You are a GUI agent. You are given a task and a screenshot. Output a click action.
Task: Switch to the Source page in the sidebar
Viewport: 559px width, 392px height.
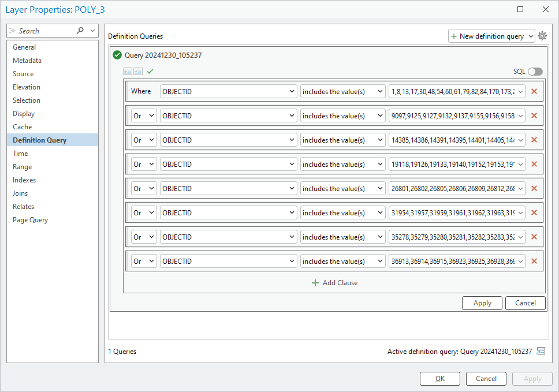(23, 73)
